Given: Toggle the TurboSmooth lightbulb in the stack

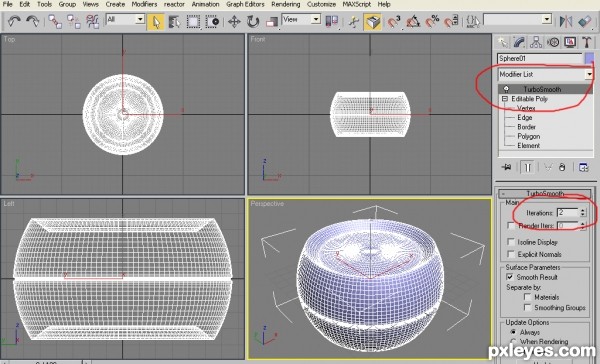Looking at the screenshot, I should point(506,89).
